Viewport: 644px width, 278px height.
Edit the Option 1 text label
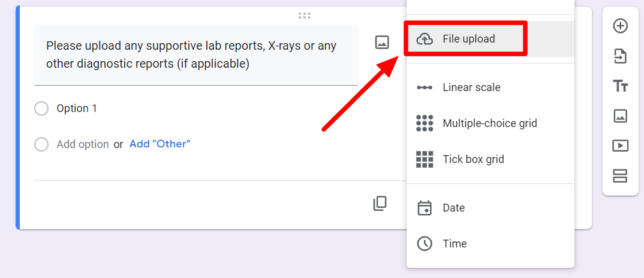77,109
